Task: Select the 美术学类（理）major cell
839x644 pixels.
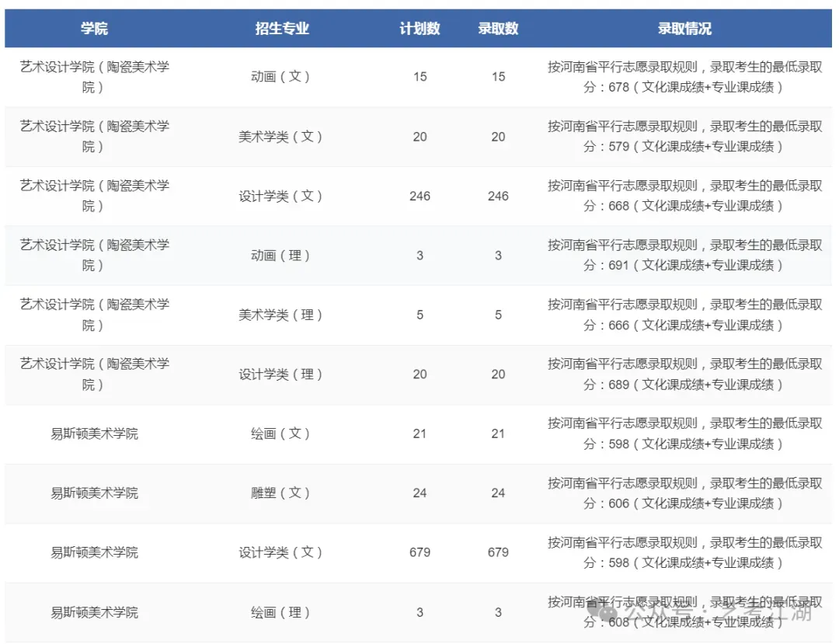Action: point(280,315)
